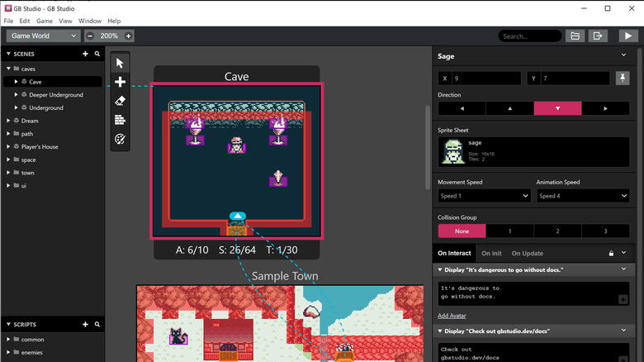This screenshot has height=362, width=644.
Task: Click the Add Avatar link
Action: [455, 316]
